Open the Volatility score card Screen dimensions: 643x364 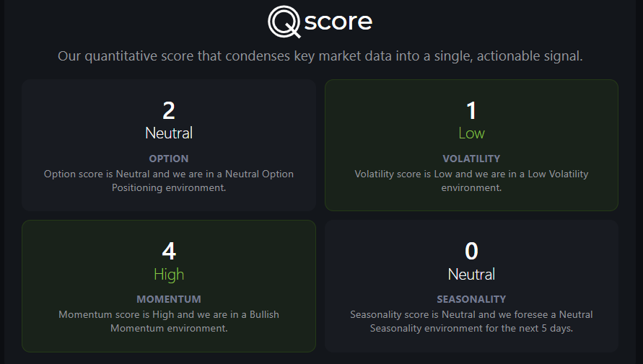pyautogui.click(x=471, y=145)
